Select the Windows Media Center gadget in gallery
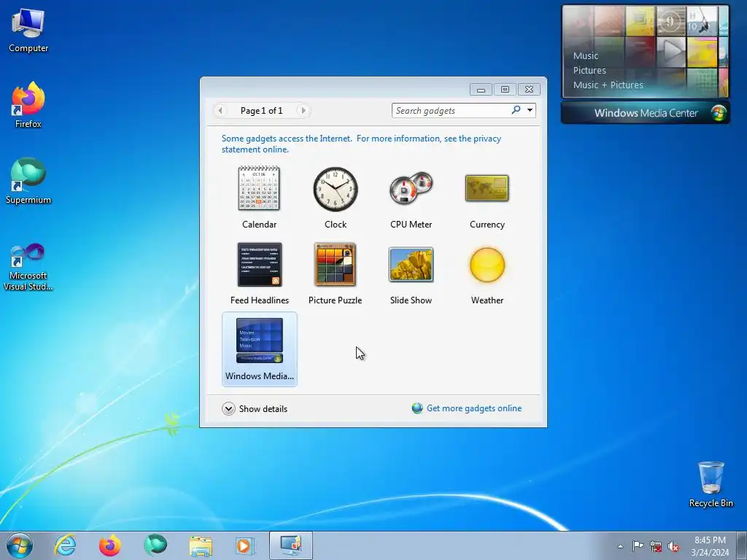The image size is (747, 560). [259, 349]
